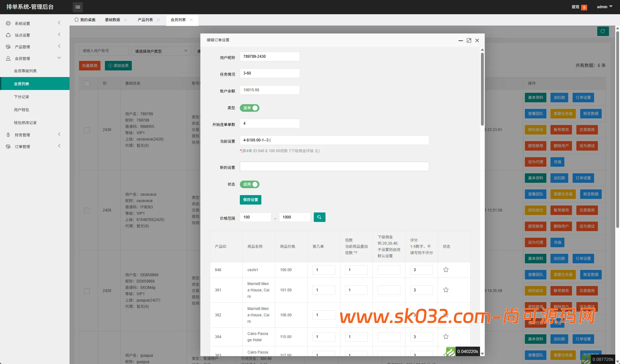Maximize the order settings dialog

469,40
